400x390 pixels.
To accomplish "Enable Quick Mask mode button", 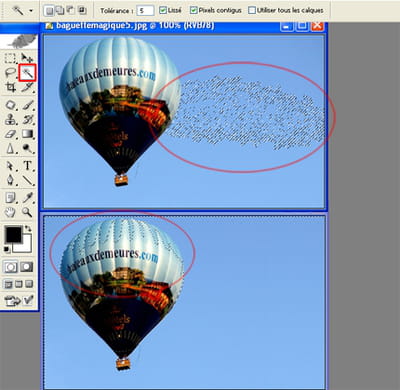I will tap(27, 267).
